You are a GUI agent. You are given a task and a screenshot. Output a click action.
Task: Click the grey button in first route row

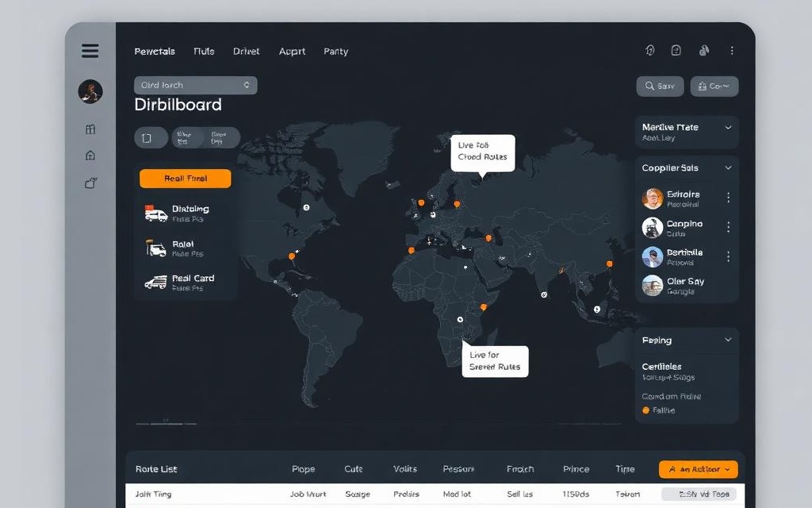pyautogui.click(x=699, y=494)
